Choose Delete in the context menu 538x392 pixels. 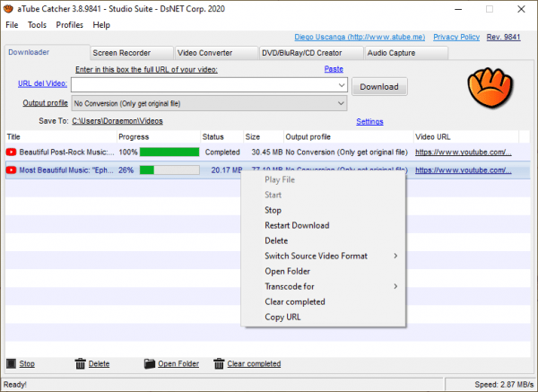[323, 240]
